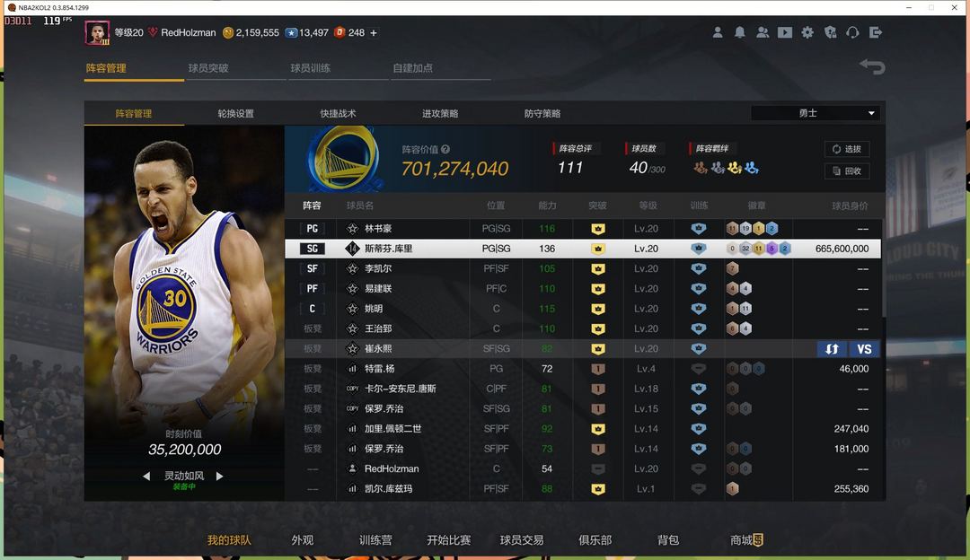Click the badge icons in 姚明 row
Viewport: 970px width, 560px height.
738,309
